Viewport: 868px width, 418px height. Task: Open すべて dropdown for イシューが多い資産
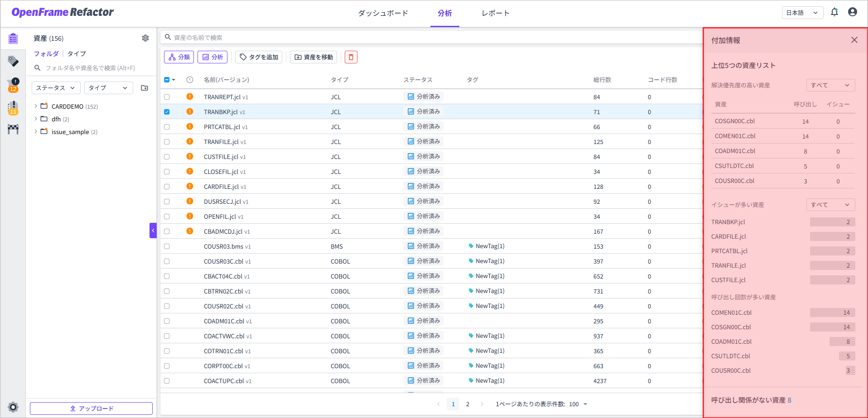pyautogui.click(x=830, y=205)
